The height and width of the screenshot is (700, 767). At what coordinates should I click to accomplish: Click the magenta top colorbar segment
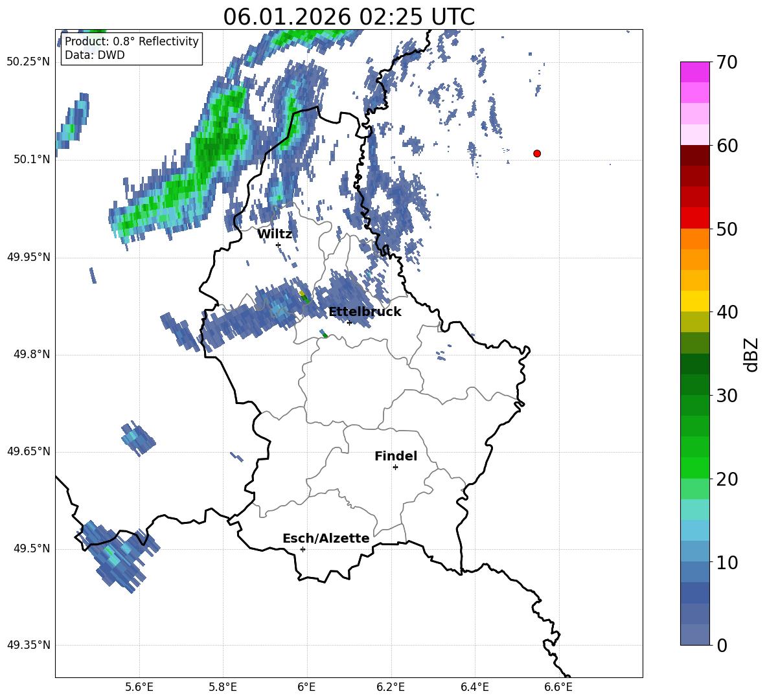point(694,73)
